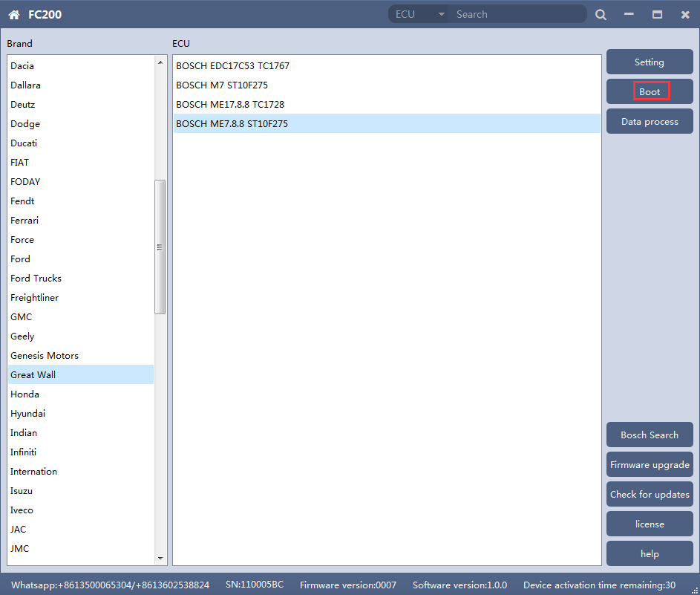The height and width of the screenshot is (595, 700).
Task: Select BOSCH ME17.8.8 TC1728 in the ECU list
Action: pyautogui.click(x=387, y=104)
